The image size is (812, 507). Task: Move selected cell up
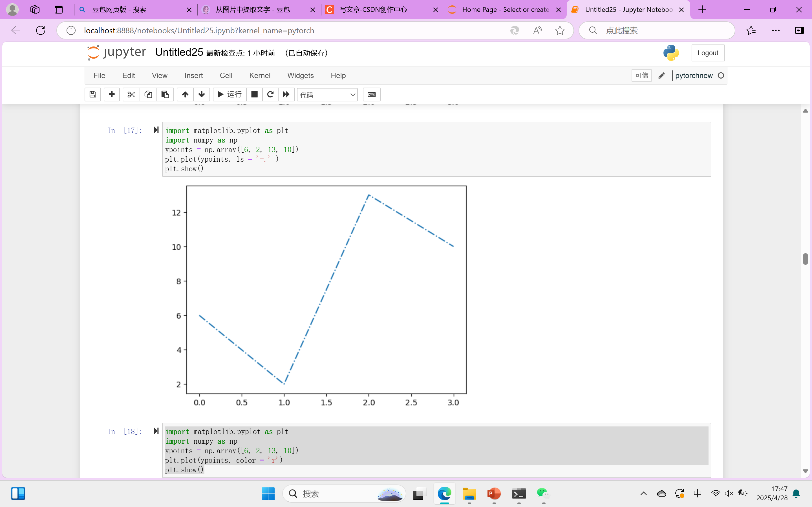coord(185,95)
